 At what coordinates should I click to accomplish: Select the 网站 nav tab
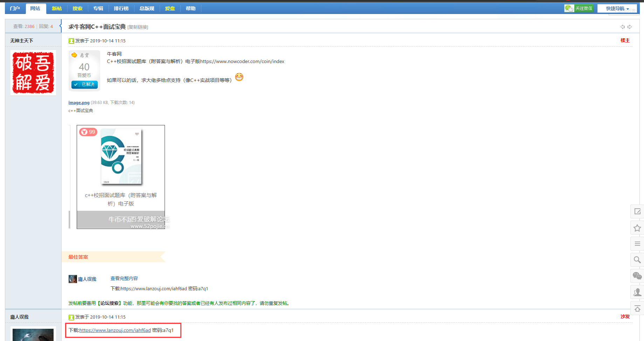[35, 8]
